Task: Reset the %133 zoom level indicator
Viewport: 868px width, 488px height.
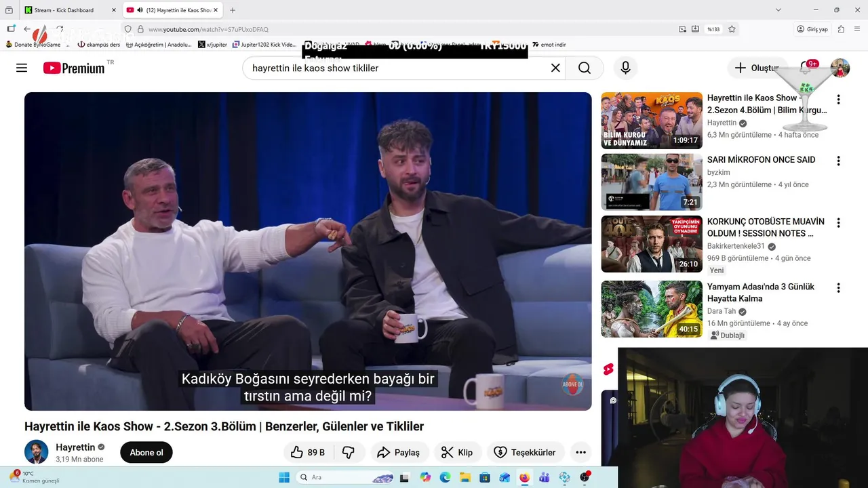Action: [x=713, y=29]
